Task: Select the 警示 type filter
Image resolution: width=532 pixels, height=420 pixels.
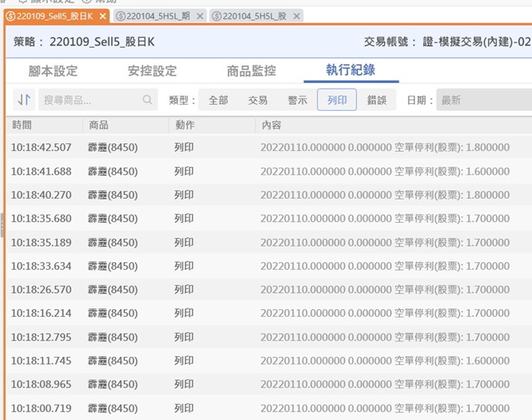Action: click(298, 100)
